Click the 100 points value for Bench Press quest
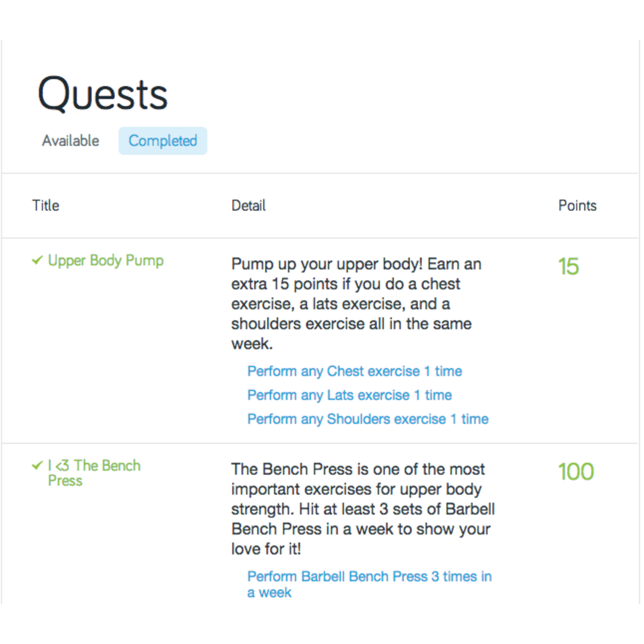 576,471
